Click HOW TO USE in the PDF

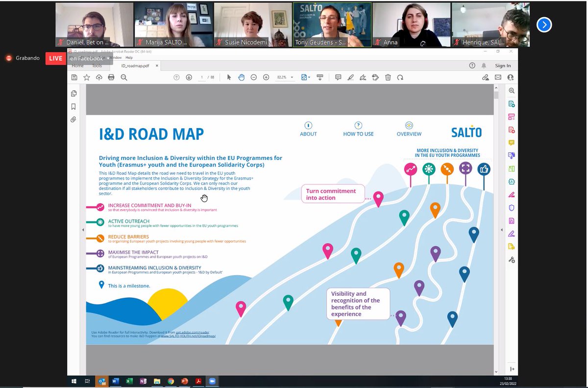[358, 130]
